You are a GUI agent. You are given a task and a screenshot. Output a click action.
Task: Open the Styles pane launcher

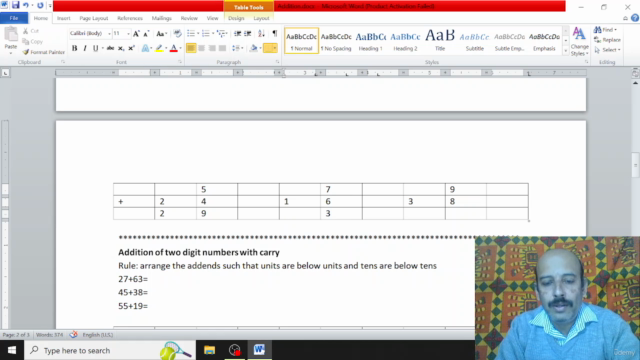tap(587, 62)
